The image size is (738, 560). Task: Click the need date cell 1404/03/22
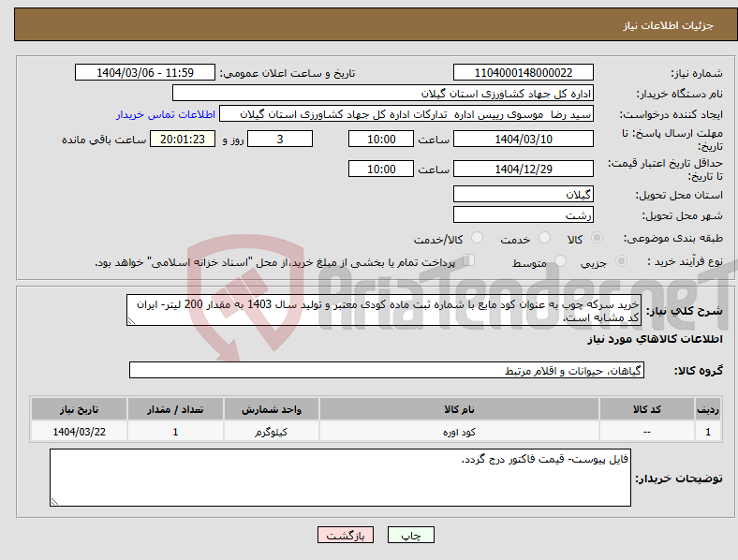click(79, 432)
